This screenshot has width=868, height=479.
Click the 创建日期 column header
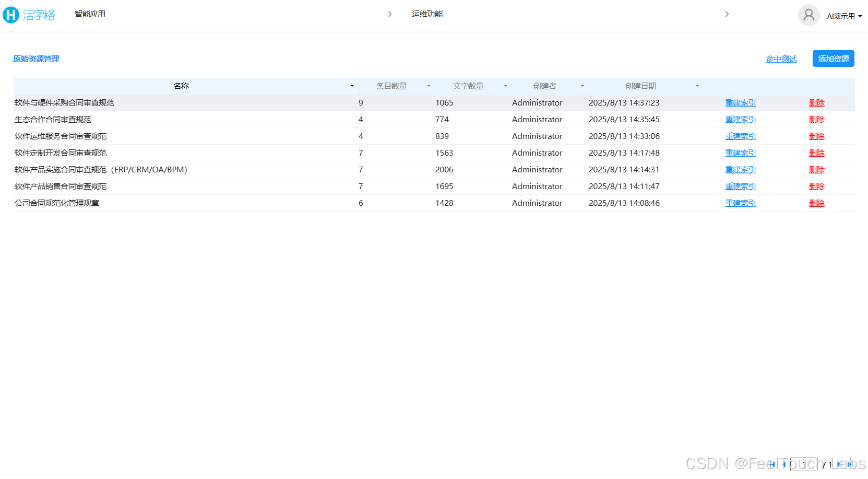point(641,86)
